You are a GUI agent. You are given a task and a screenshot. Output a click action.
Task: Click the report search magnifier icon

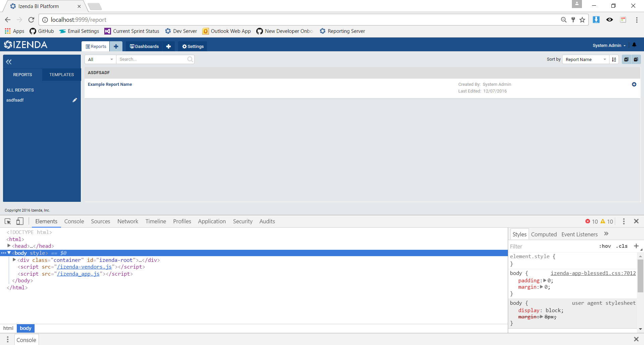(190, 59)
